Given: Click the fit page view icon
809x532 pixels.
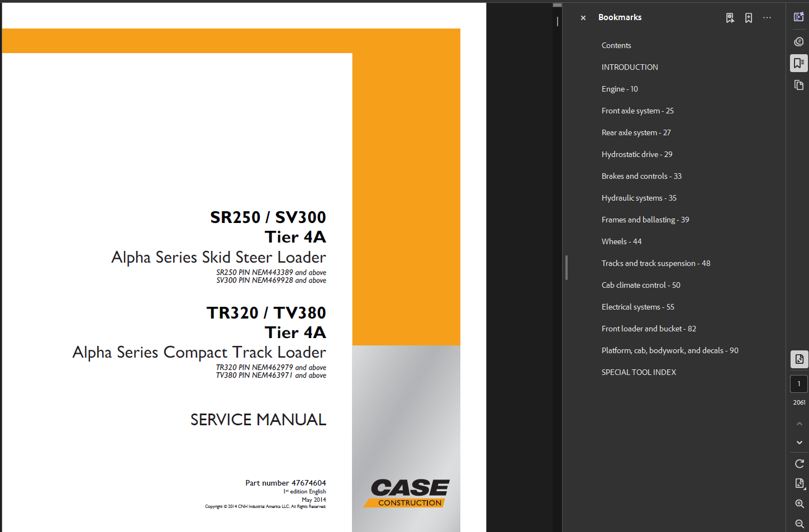Looking at the screenshot, I should (800, 483).
